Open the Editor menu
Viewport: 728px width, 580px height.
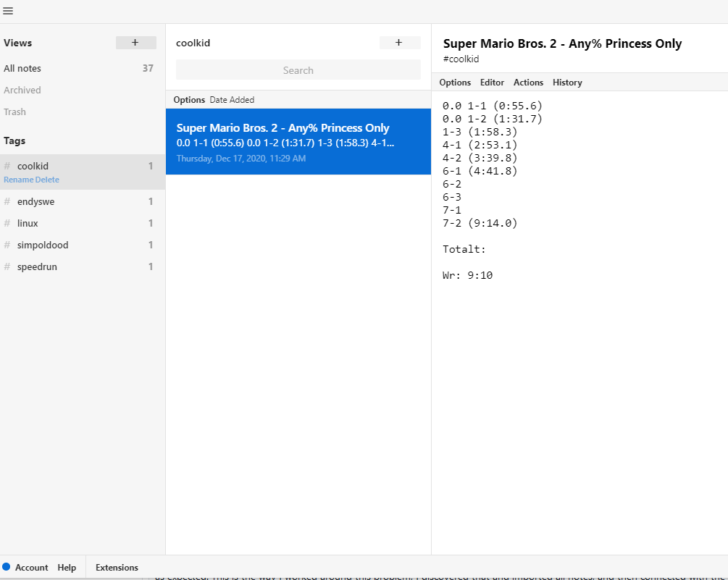(x=492, y=82)
